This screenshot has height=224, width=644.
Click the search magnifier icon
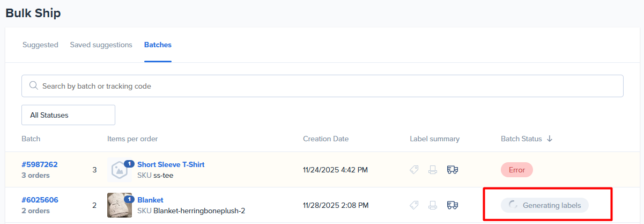click(34, 86)
